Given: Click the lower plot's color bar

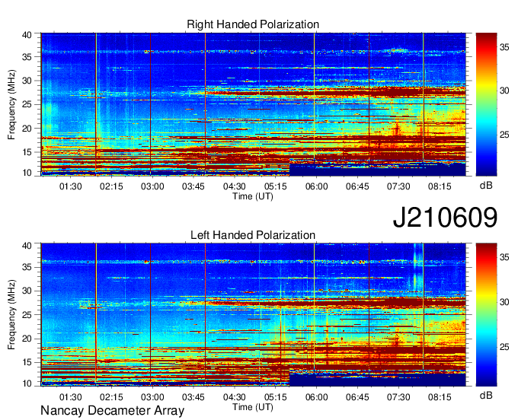Looking at the screenshot, I should coord(486,315).
